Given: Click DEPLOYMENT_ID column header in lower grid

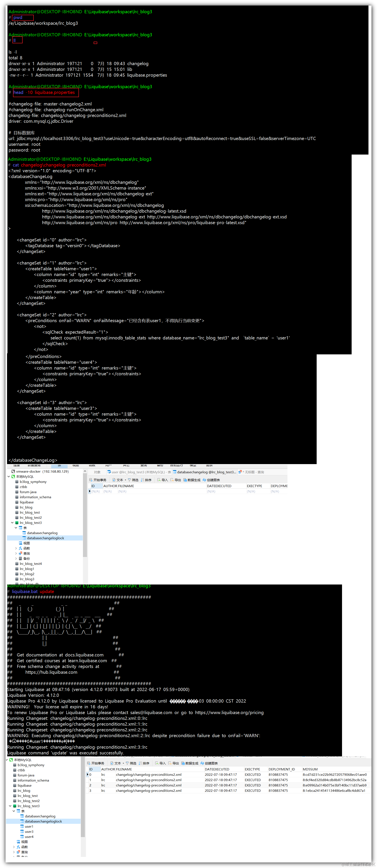Looking at the screenshot, I should pyautogui.click(x=285, y=769).
